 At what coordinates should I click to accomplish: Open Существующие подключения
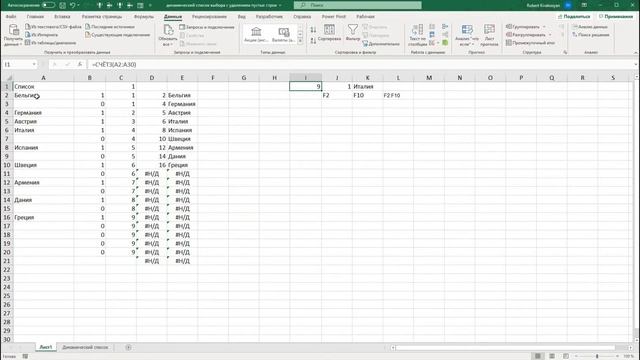pyautogui.click(x=118, y=35)
